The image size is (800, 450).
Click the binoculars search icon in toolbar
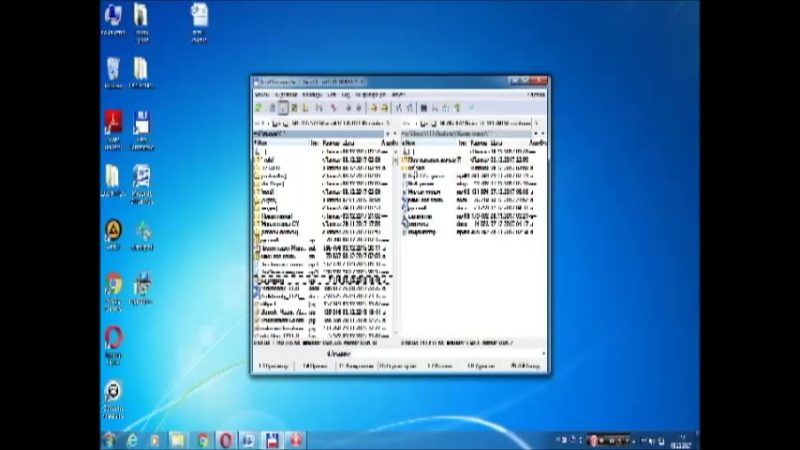423,108
